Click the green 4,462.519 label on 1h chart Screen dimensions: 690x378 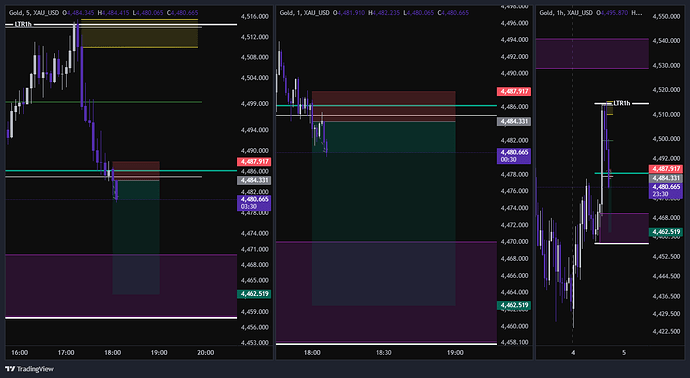tap(666, 232)
